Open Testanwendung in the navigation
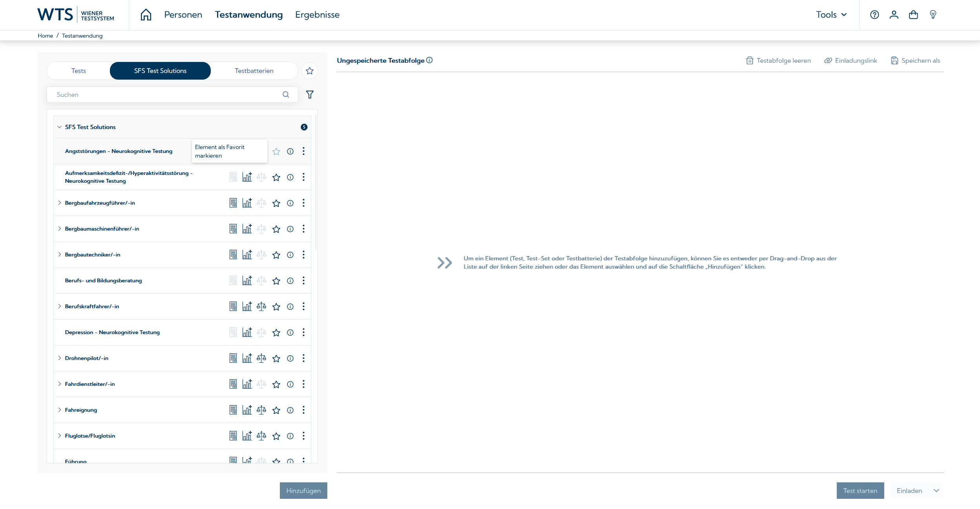980x509 pixels. (x=249, y=15)
